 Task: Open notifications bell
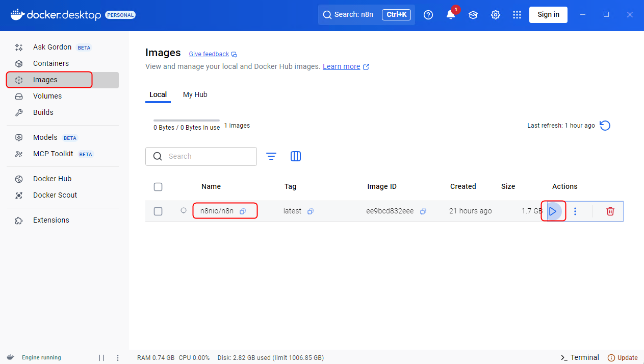(451, 15)
